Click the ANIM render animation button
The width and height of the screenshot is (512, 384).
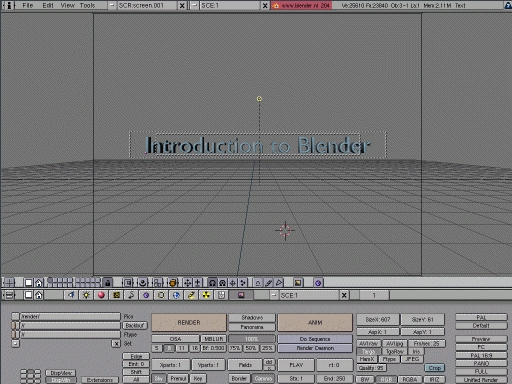[x=315, y=323]
